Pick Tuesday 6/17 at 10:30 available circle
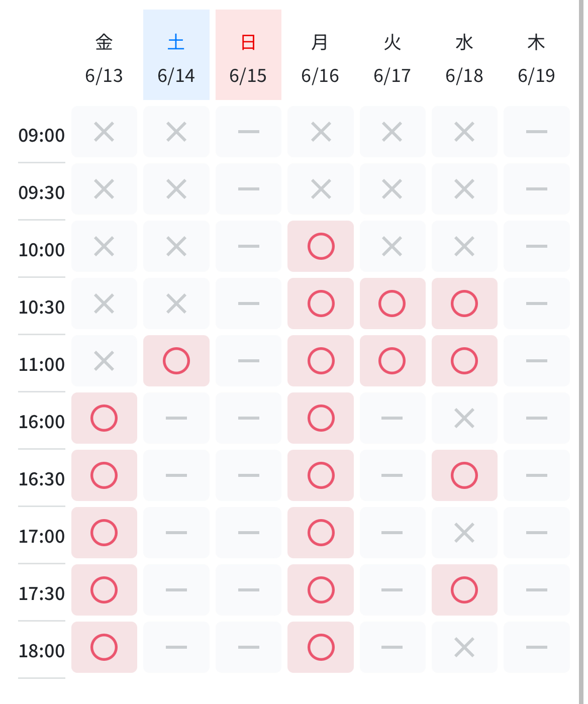 click(x=393, y=304)
